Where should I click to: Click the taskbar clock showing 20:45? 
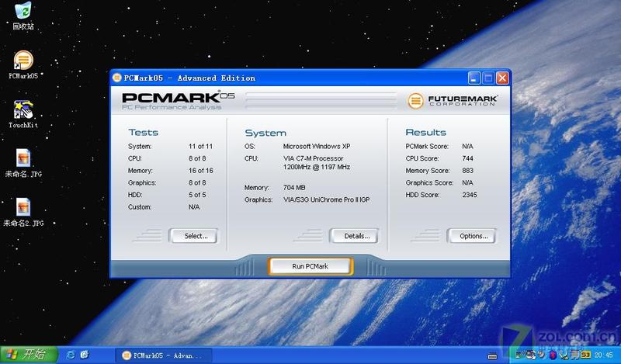pos(604,355)
